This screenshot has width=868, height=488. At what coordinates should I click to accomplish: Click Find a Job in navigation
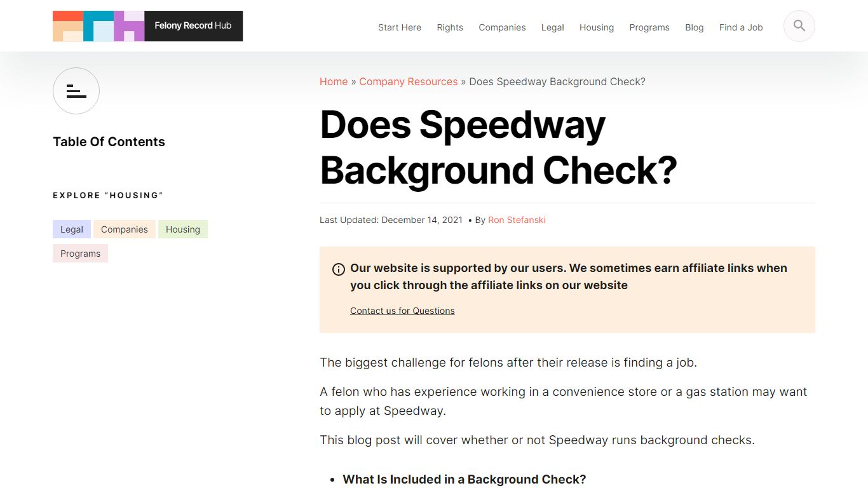click(x=740, y=27)
